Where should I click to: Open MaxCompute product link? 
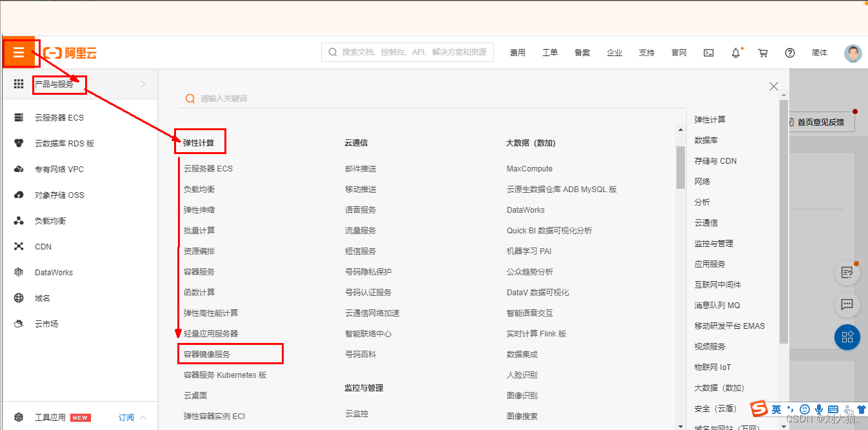pyautogui.click(x=529, y=169)
